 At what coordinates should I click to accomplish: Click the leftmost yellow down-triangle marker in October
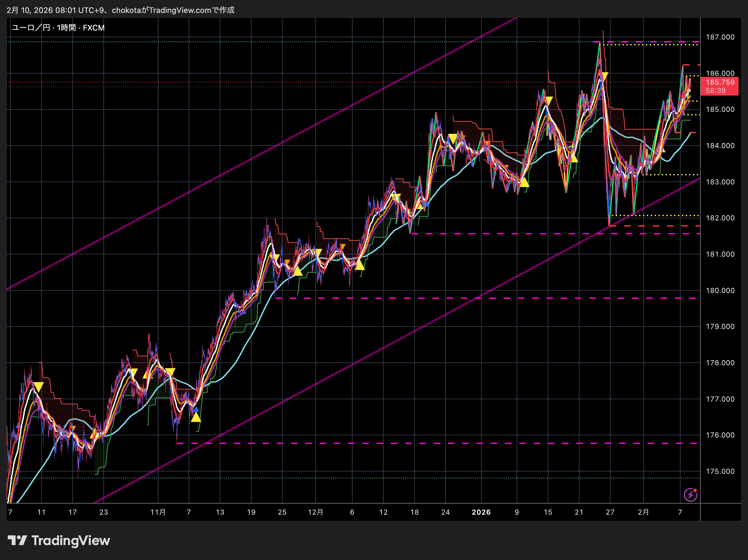point(39,387)
